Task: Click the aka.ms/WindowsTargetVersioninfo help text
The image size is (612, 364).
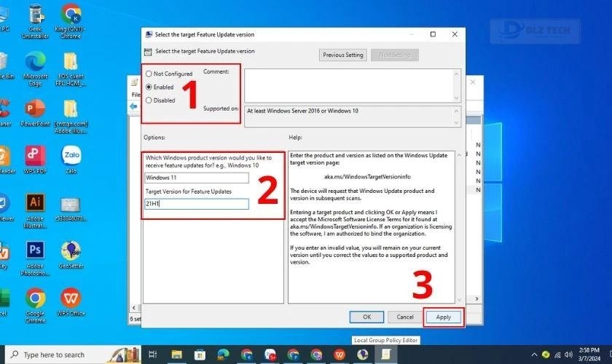Action: tap(367, 177)
